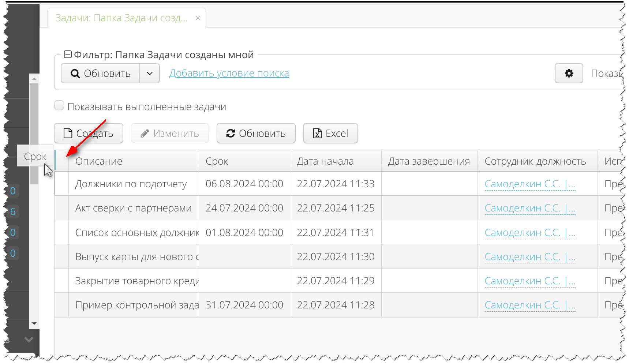Click the sidebar badge showing 6
The height and width of the screenshot is (364, 629).
click(13, 211)
